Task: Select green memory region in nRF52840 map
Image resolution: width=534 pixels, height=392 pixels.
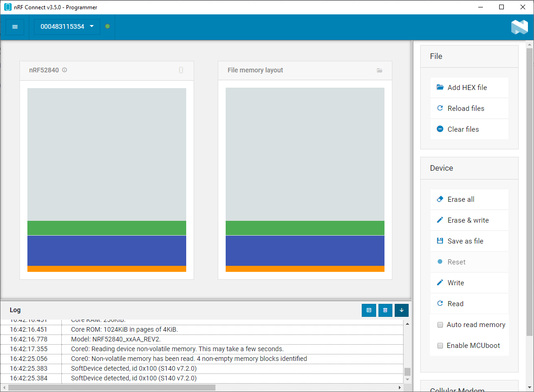Action: pyautogui.click(x=107, y=228)
